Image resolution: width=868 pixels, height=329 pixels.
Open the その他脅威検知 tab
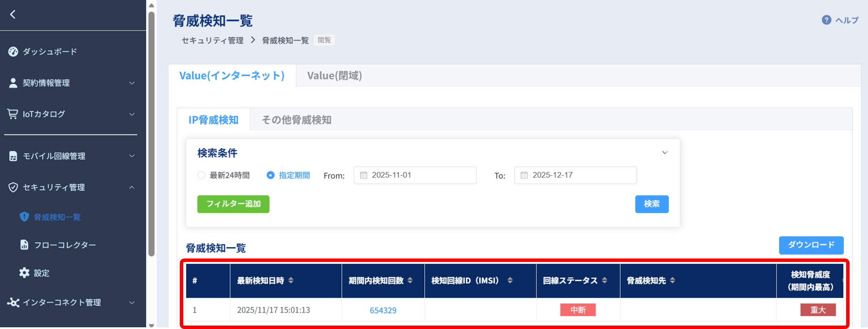[297, 120]
